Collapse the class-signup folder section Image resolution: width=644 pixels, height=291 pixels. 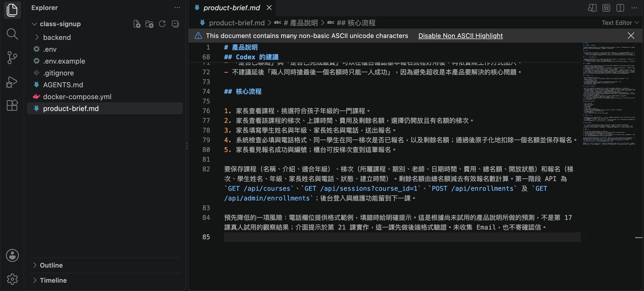click(x=56, y=24)
